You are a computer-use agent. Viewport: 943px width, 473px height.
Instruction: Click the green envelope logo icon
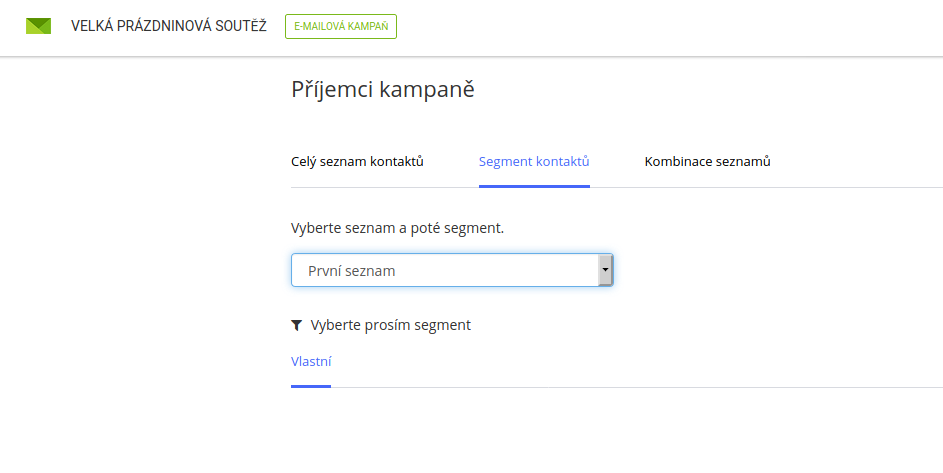38,26
